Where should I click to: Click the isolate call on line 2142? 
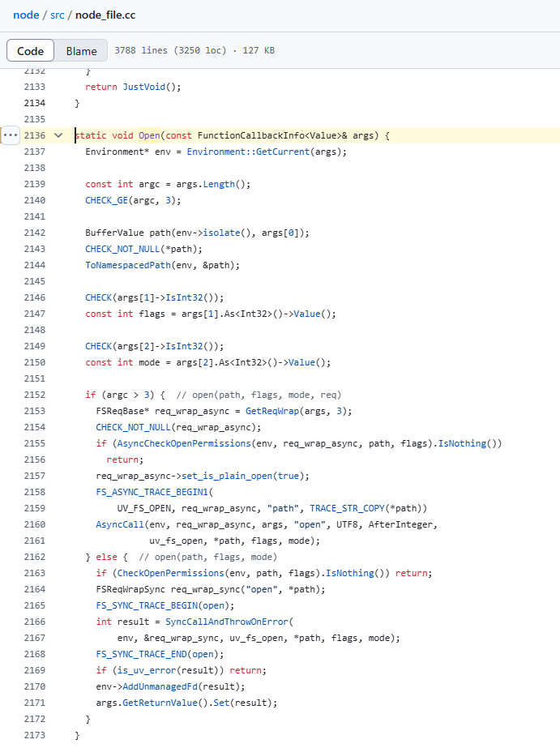[222, 233]
